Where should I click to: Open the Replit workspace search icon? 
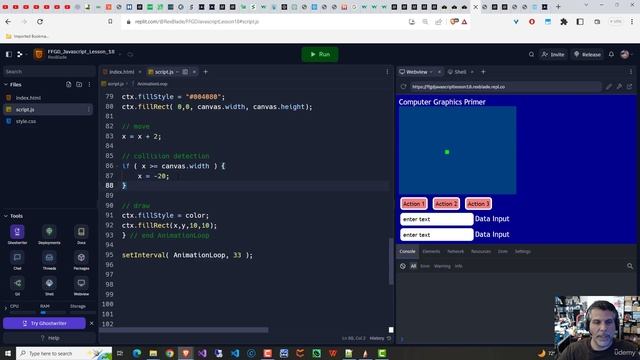(531, 54)
